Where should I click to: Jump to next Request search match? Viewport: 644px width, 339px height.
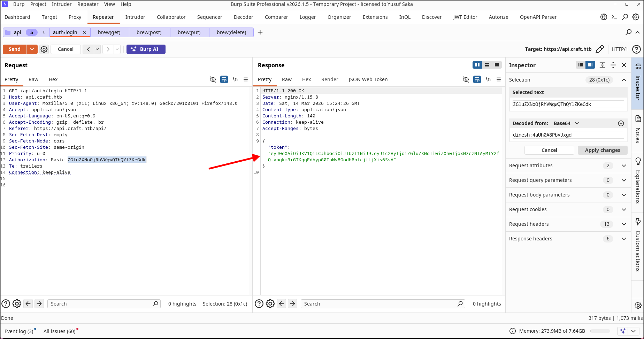(39, 304)
